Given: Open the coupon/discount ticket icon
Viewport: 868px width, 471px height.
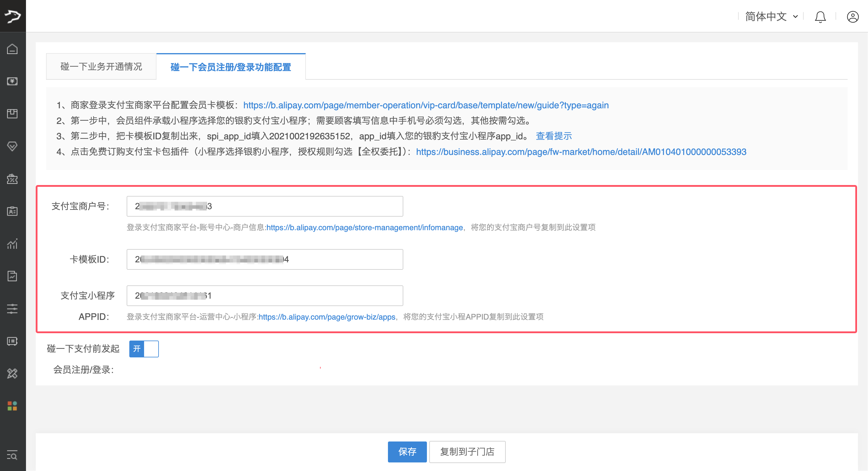Looking at the screenshot, I should pos(12,179).
